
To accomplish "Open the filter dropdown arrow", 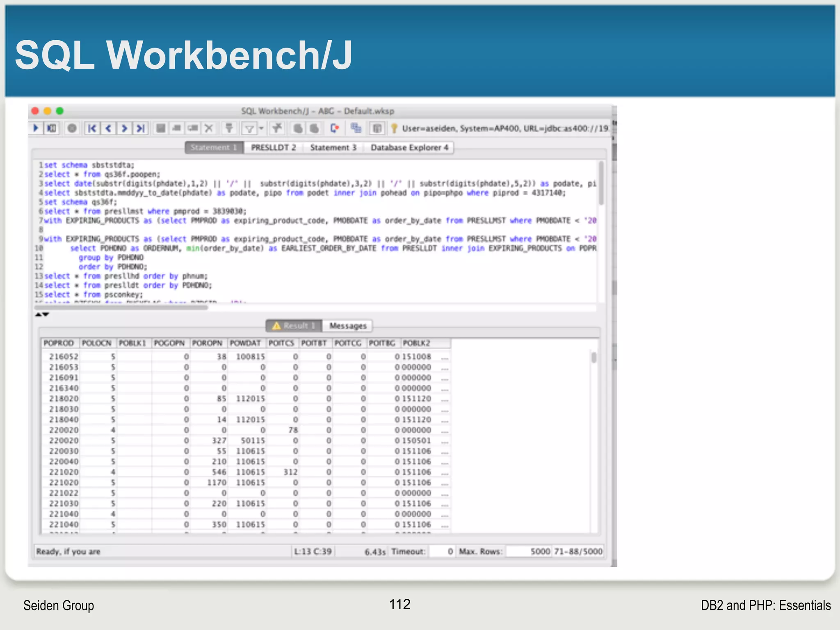I will [x=261, y=129].
